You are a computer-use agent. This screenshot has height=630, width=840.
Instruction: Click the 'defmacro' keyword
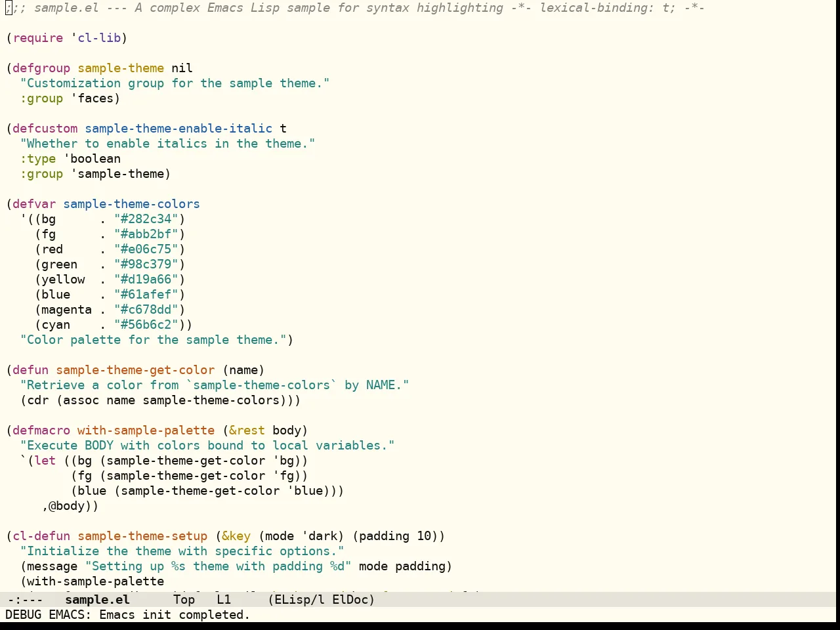click(41, 430)
